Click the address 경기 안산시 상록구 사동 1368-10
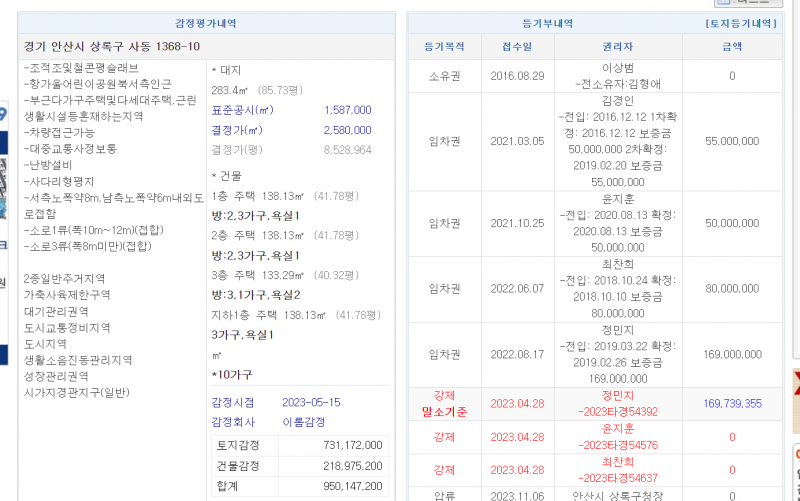The height and width of the screenshot is (501, 800). click(x=112, y=46)
